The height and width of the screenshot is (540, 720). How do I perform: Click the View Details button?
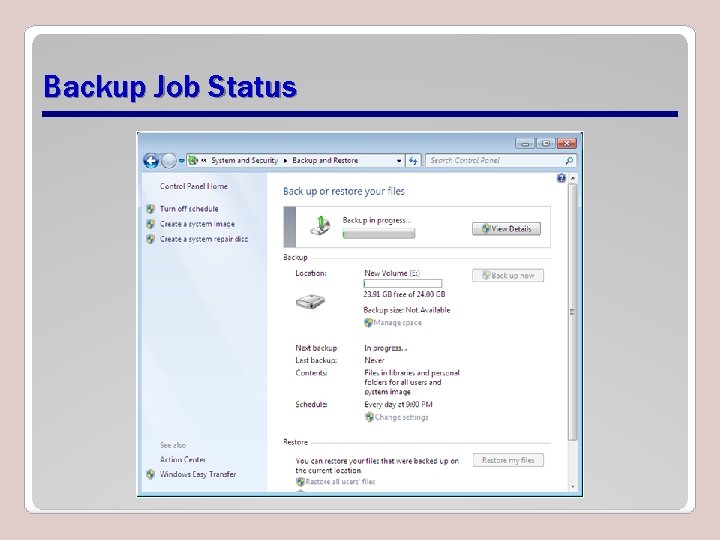click(x=506, y=229)
